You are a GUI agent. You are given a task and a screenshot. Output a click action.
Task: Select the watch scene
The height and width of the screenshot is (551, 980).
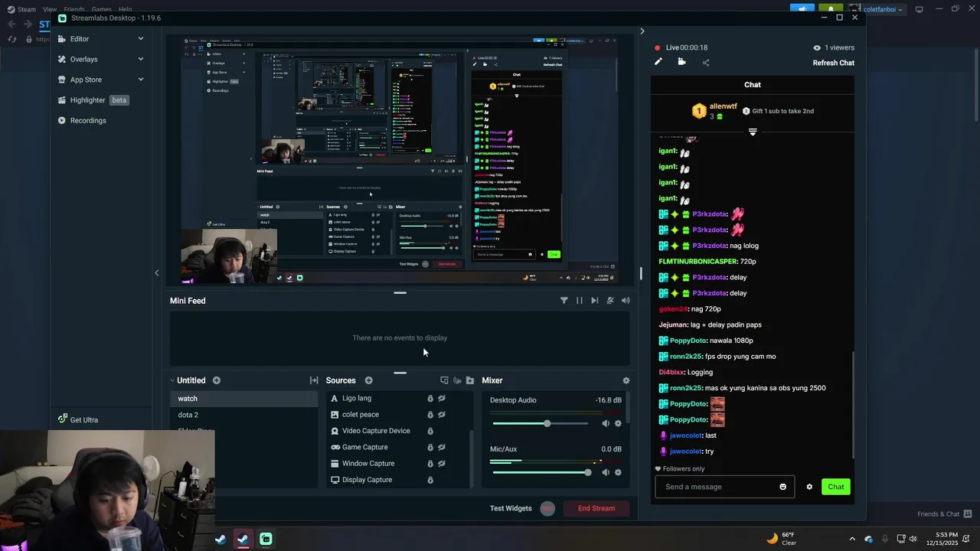click(x=243, y=399)
